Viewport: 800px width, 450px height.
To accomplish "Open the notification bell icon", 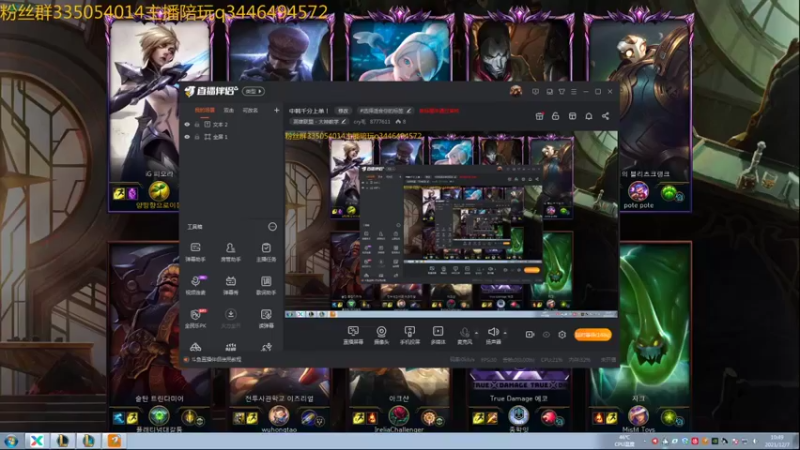I will (589, 116).
